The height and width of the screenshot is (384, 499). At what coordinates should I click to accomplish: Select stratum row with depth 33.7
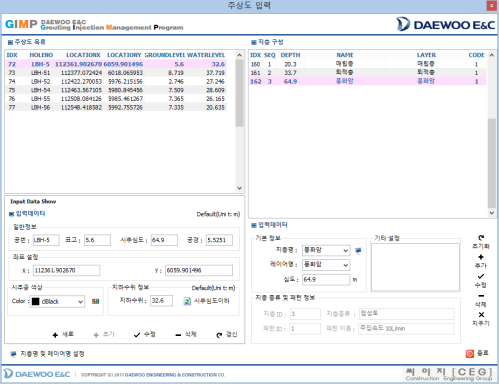click(x=368, y=73)
